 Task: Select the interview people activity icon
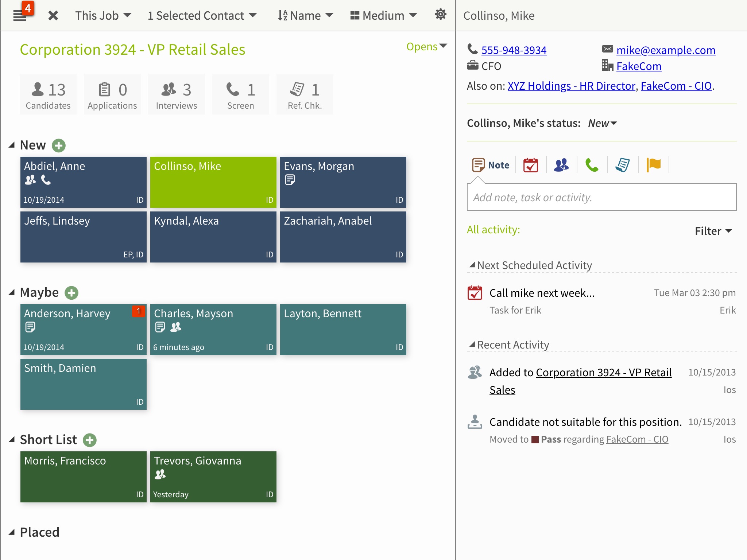coord(561,165)
